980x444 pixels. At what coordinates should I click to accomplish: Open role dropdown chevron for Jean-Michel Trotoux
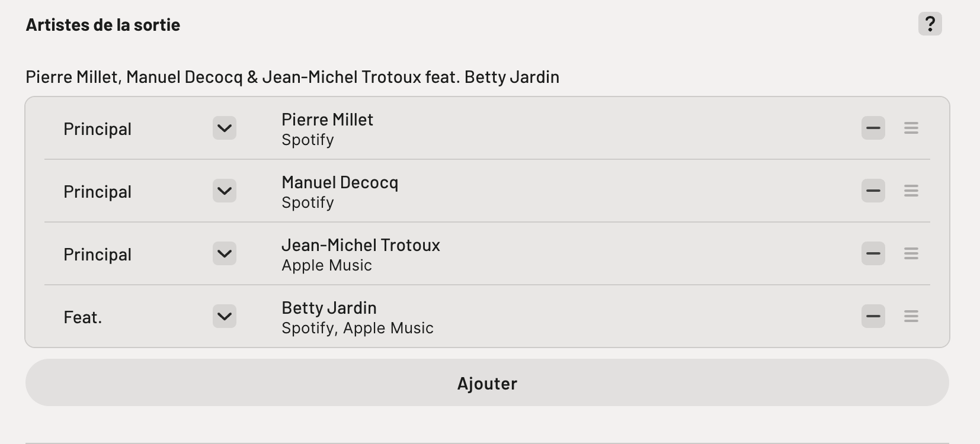pyautogui.click(x=224, y=253)
